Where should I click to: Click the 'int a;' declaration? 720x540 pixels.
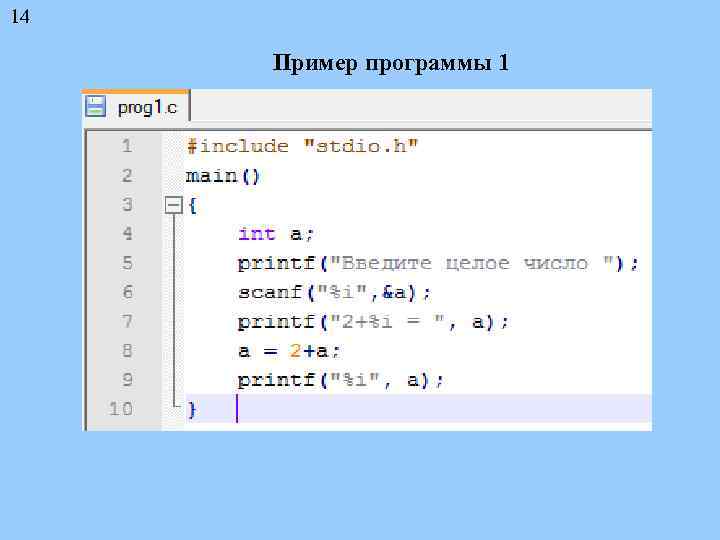click(276, 234)
